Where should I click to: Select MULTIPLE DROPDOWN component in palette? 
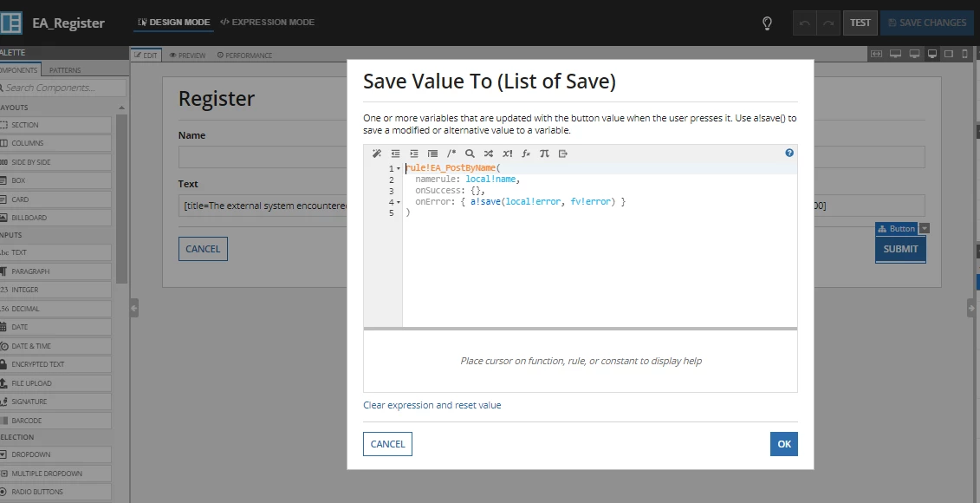tap(55, 473)
